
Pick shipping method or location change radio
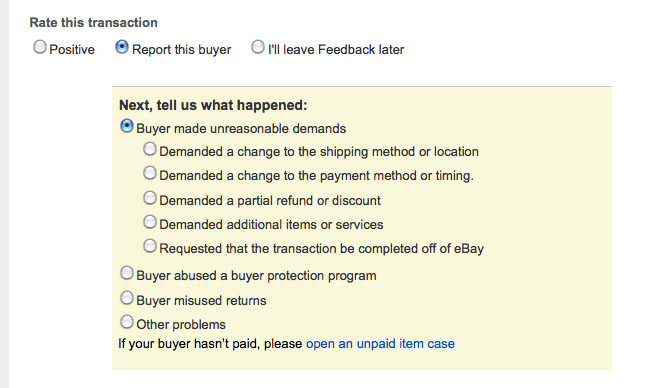(x=150, y=149)
